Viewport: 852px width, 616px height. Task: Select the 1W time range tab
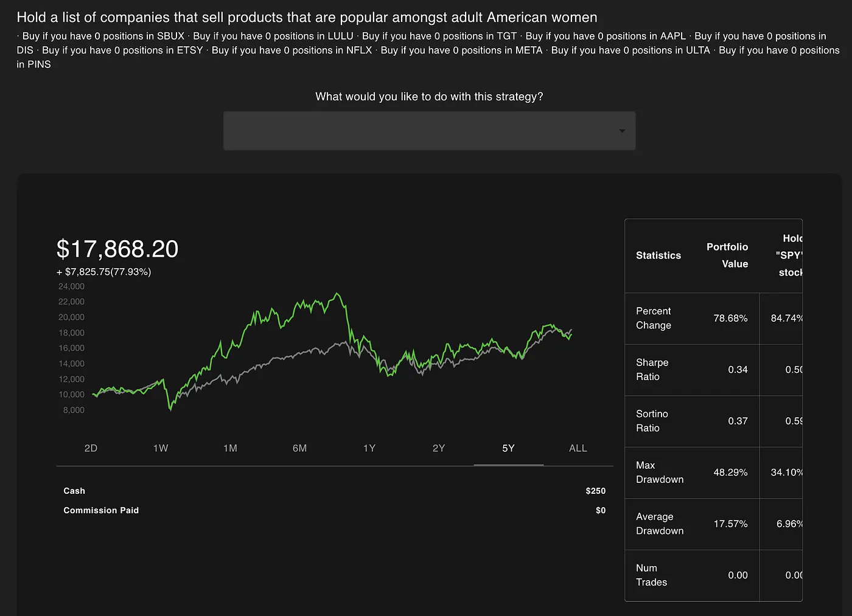[161, 448]
